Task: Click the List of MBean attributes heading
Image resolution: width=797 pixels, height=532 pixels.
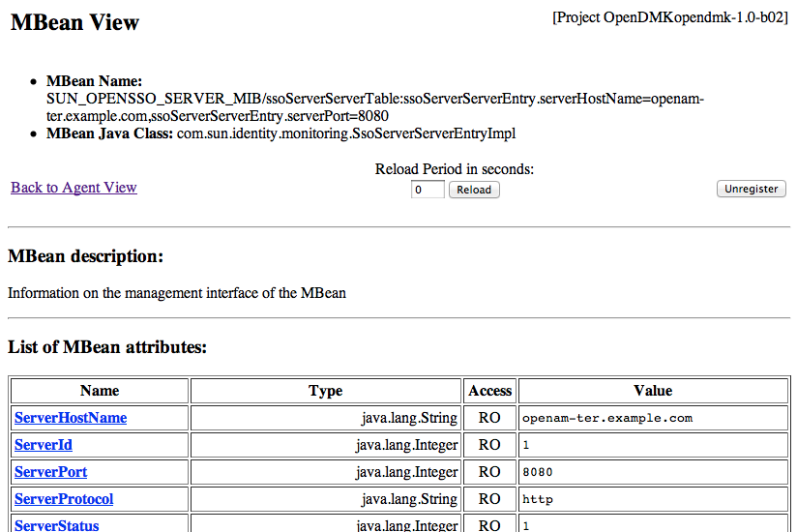Action: click(107, 347)
